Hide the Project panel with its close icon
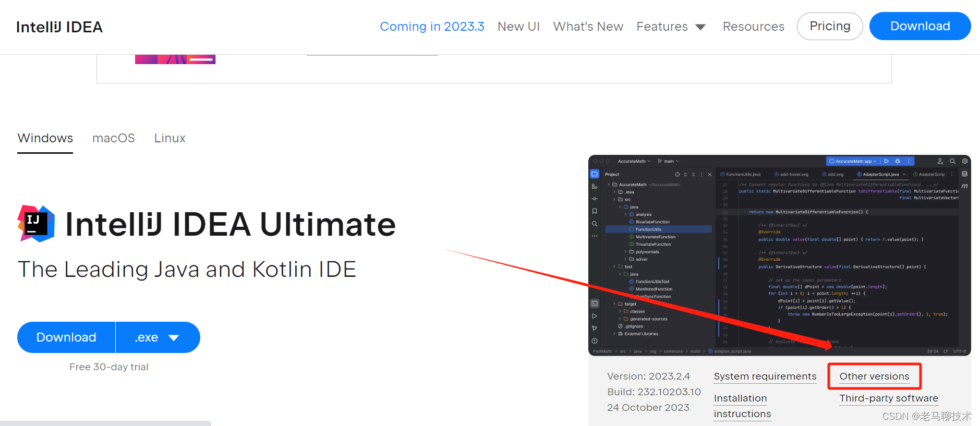The height and width of the screenshot is (426, 980). [709, 174]
